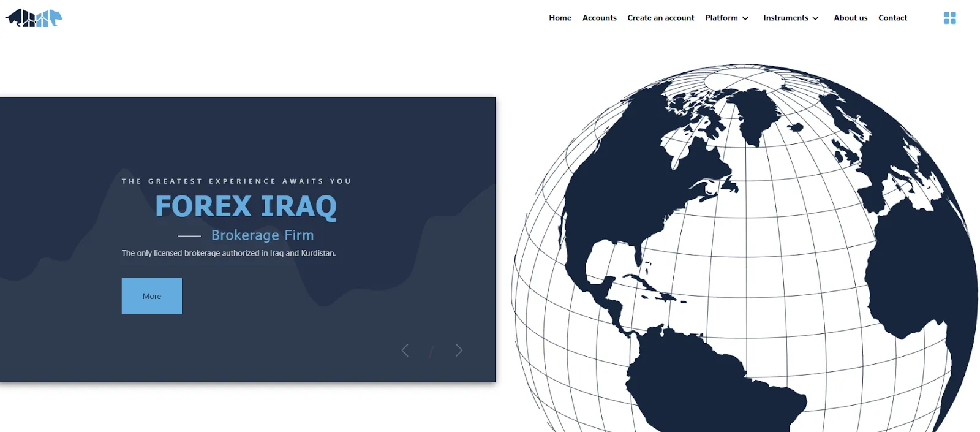Click the slide counter slash indicator
Screen dimensions: 980x432
point(431,351)
